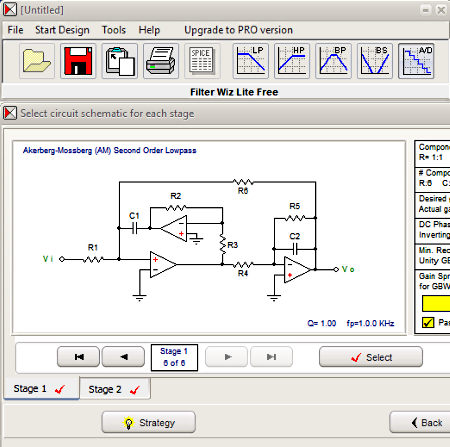Start a bandstop BS filter design
450x447 pixels.
pos(375,61)
